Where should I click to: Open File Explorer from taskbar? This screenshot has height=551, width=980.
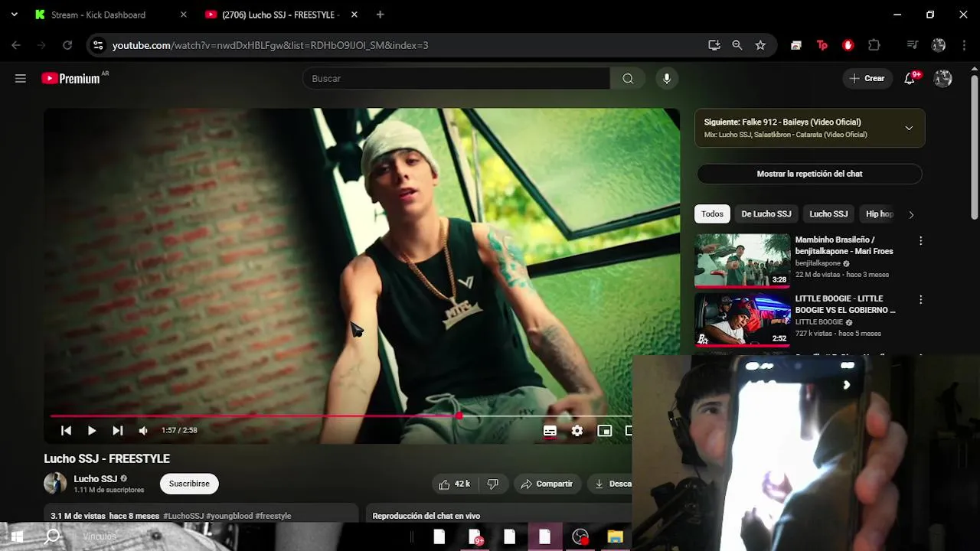tap(616, 537)
